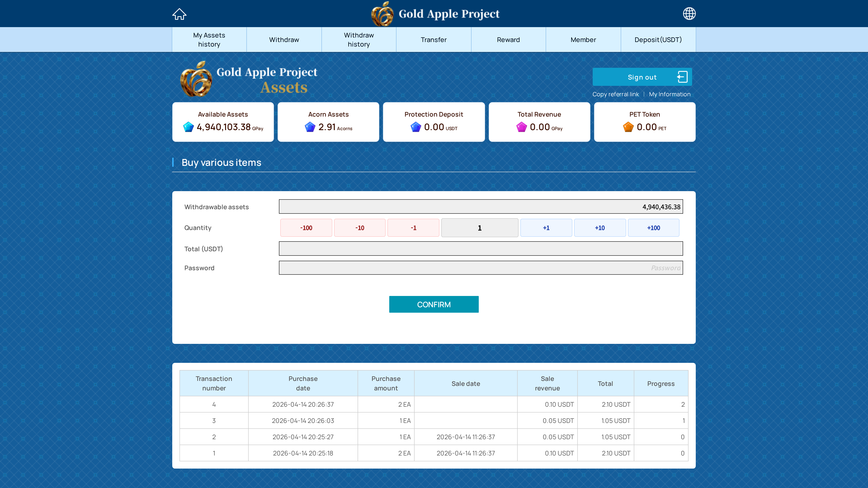The height and width of the screenshot is (488, 868).
Task: Open the Withdraw history tab
Action: 359,40
